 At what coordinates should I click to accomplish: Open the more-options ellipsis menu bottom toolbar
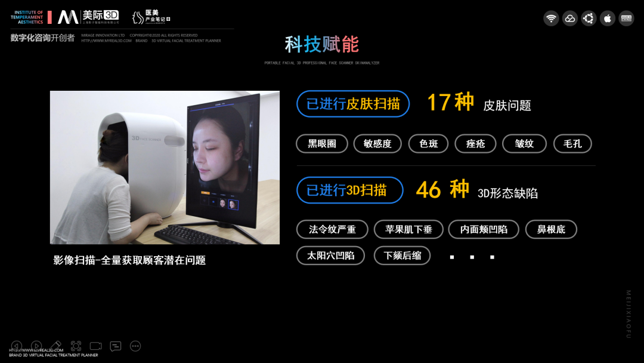(135, 346)
